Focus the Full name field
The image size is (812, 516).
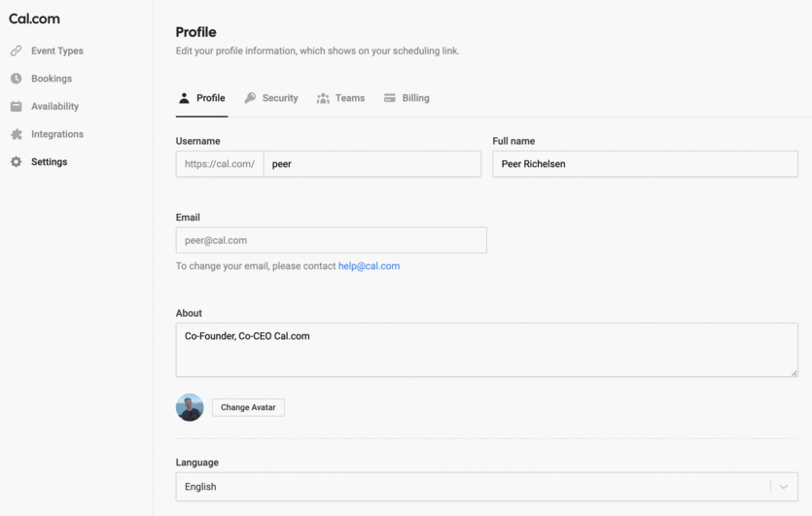point(646,164)
